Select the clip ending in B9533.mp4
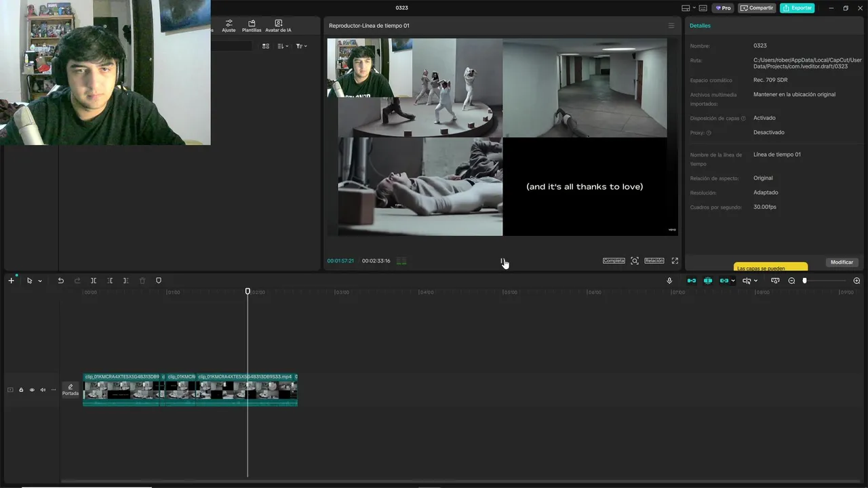This screenshot has height=488, width=868. tap(245, 390)
